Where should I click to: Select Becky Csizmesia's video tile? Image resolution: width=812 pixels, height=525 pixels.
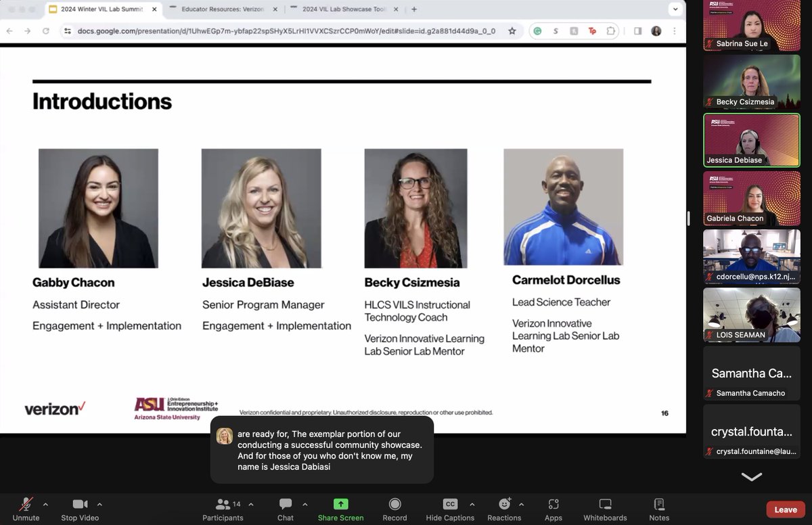click(752, 81)
